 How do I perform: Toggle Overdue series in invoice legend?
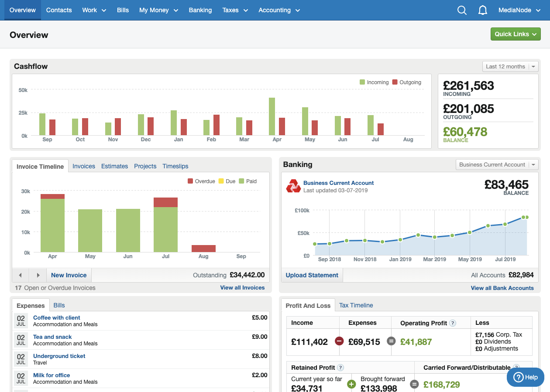[x=201, y=181]
